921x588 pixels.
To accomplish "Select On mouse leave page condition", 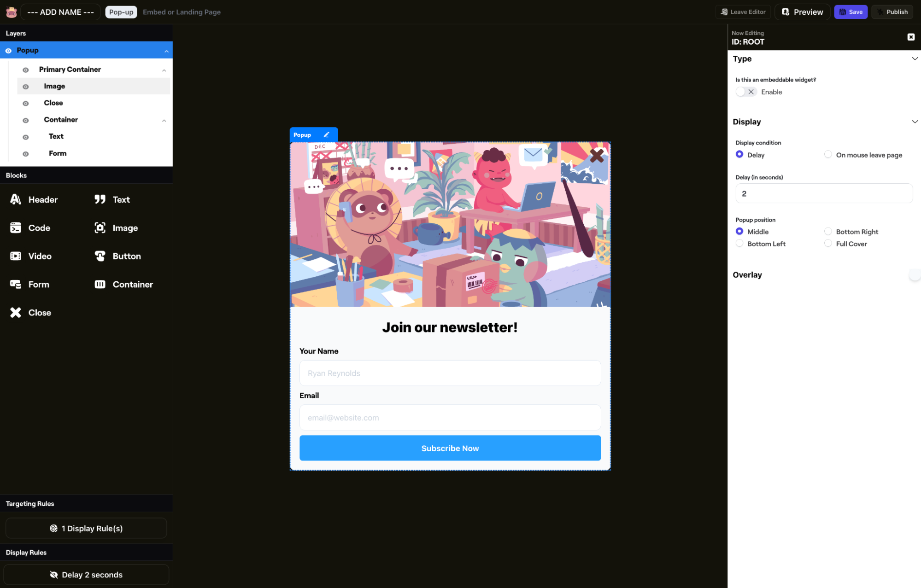I will coord(828,155).
